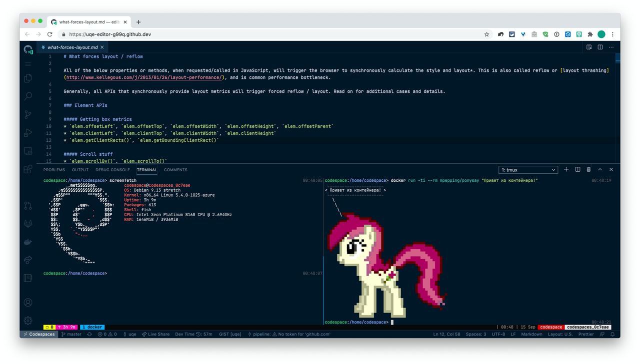Open the Manage gear in activity bar
This screenshot has height=364, width=640.
tap(28, 321)
